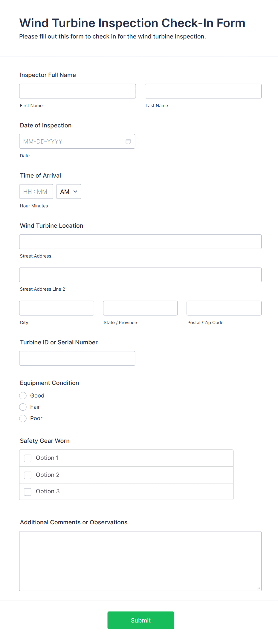The image size is (278, 644).
Task: Open the AM period selector
Action: (68, 191)
